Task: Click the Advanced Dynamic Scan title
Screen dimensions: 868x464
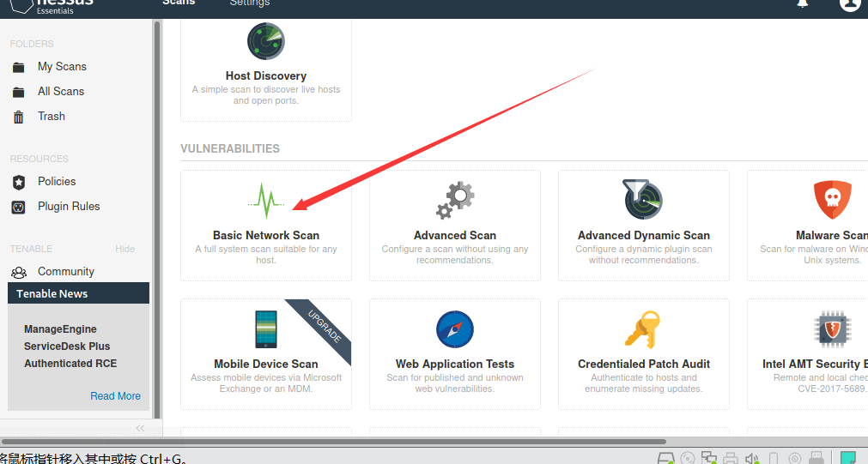Action: click(x=644, y=236)
